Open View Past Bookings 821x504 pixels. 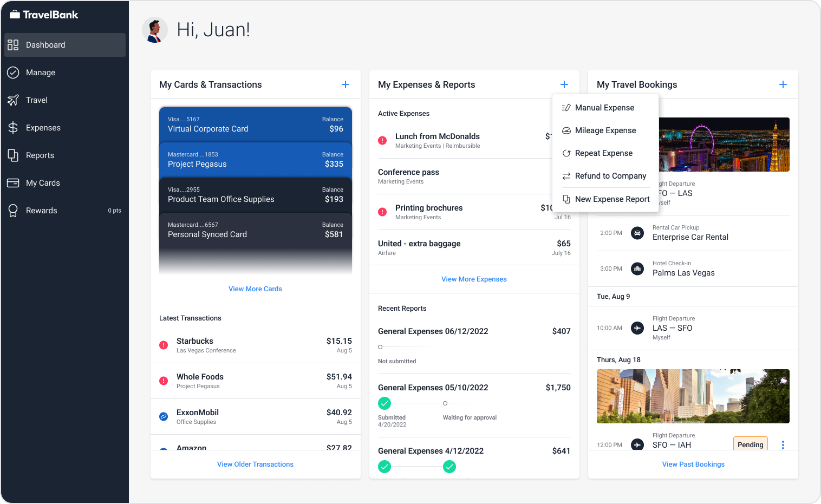[x=693, y=464]
